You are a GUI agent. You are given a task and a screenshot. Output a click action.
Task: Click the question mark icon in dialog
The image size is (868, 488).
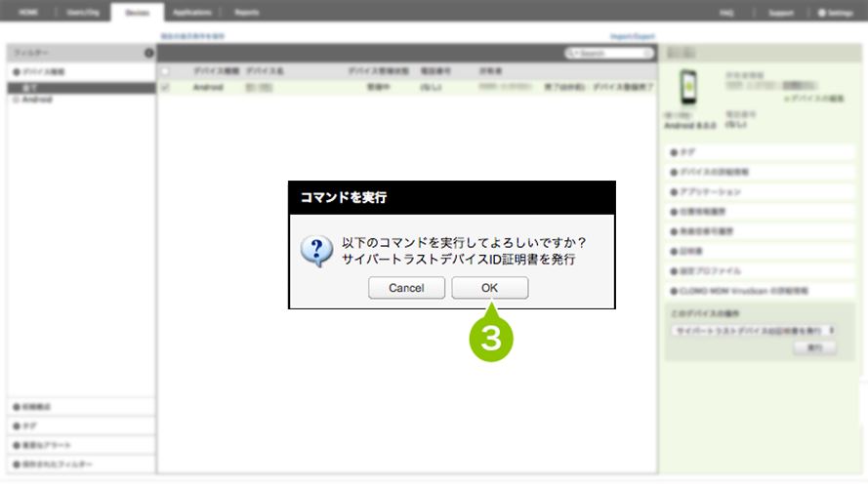click(316, 251)
